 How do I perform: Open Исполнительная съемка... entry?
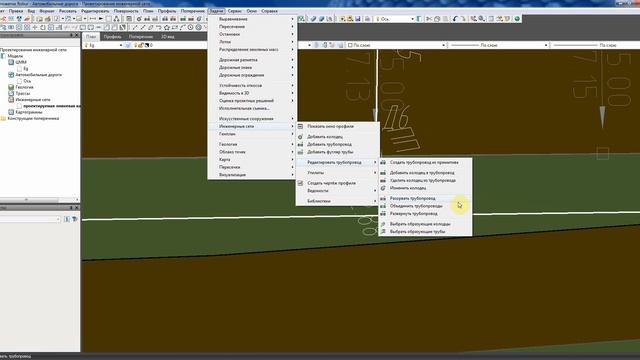252,109
